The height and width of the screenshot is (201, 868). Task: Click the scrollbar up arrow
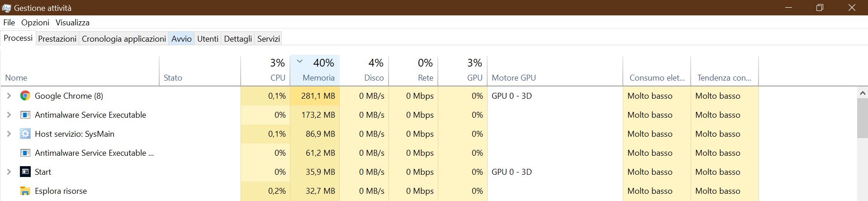pos(862,93)
